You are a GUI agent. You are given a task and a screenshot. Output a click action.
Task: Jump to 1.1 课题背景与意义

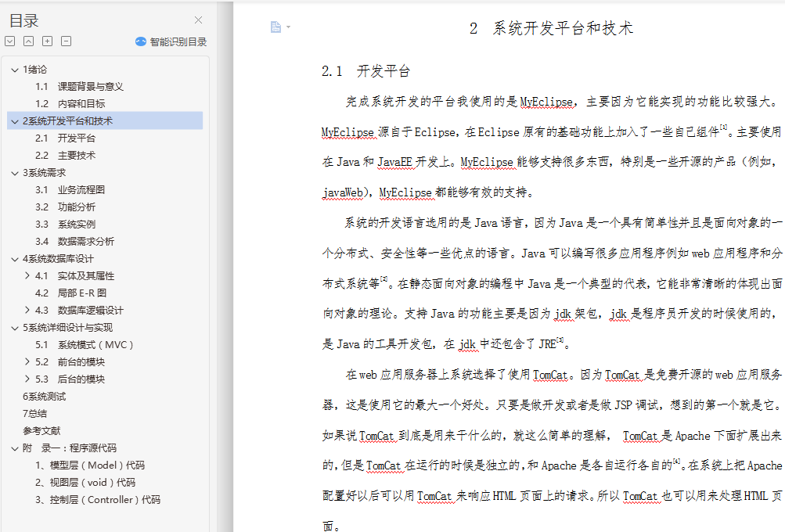[x=79, y=87]
